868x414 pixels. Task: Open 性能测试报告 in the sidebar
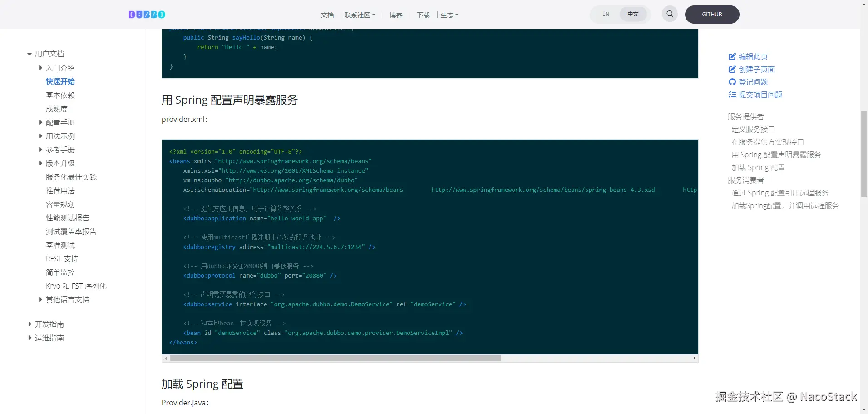pos(68,218)
